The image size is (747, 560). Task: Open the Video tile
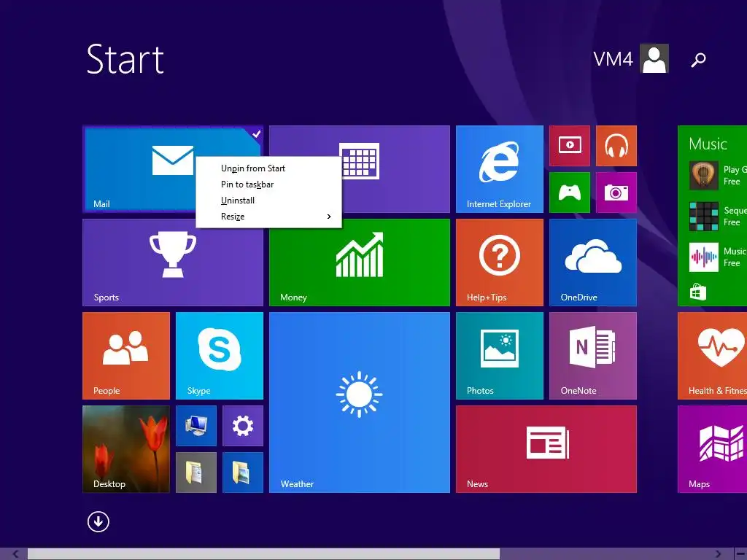pyautogui.click(x=569, y=146)
